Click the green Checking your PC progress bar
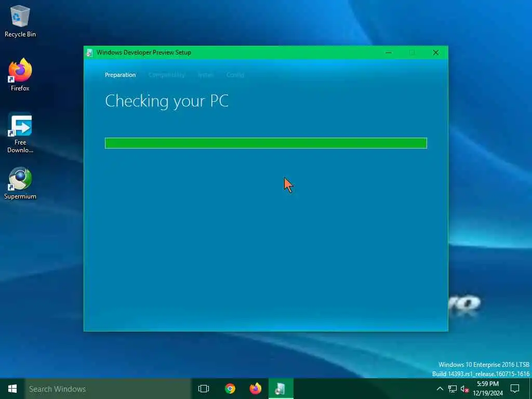532x399 pixels. point(265,143)
